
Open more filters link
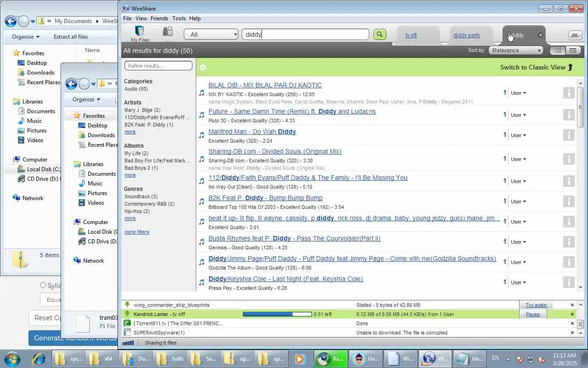(x=137, y=232)
